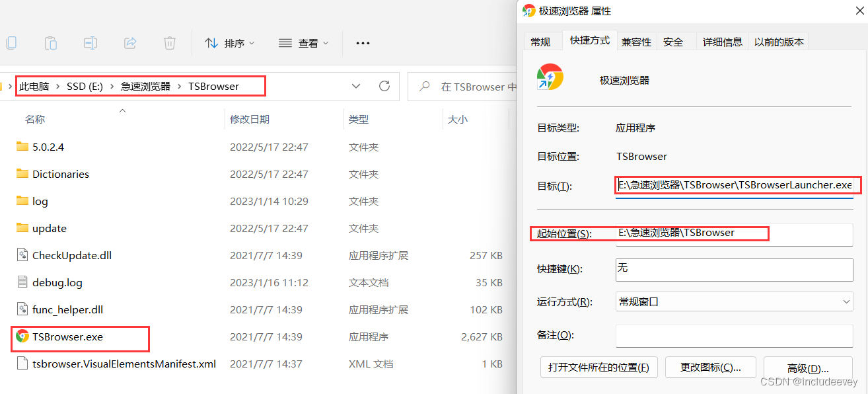Click the 102 KB size cell
Screen dimensions: 868x394
(x=486, y=309)
